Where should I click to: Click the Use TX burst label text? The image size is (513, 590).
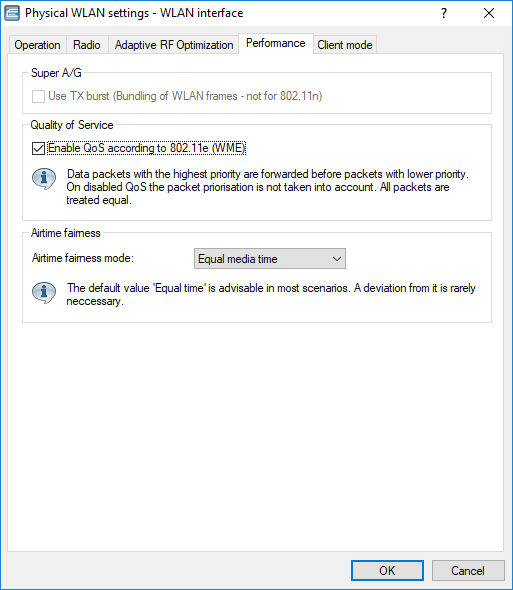[x=185, y=96]
